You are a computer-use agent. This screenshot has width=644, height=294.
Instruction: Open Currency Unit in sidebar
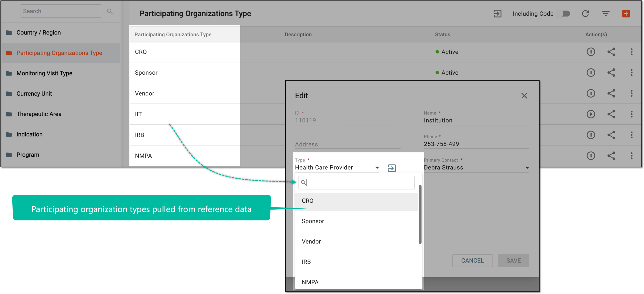click(61, 94)
